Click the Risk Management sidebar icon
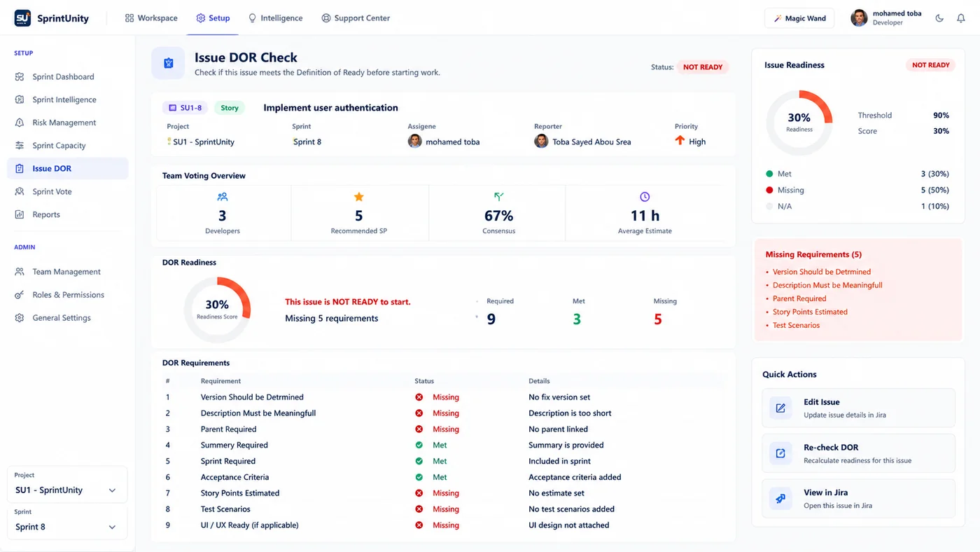The image size is (980, 552). [20, 123]
